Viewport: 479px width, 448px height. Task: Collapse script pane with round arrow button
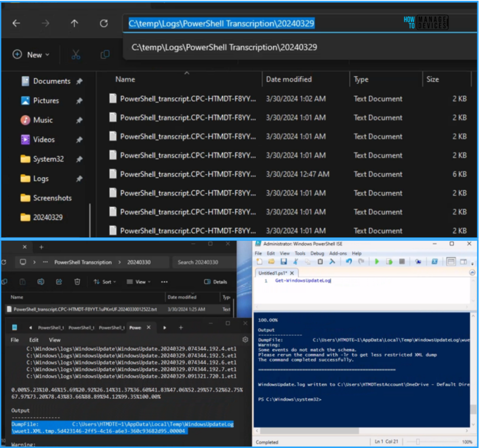point(472,272)
